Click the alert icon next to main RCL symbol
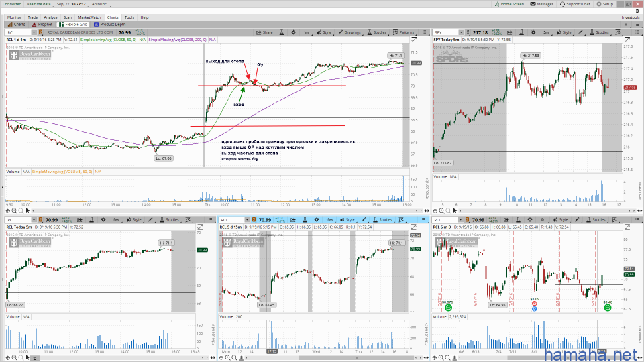 click(41, 32)
